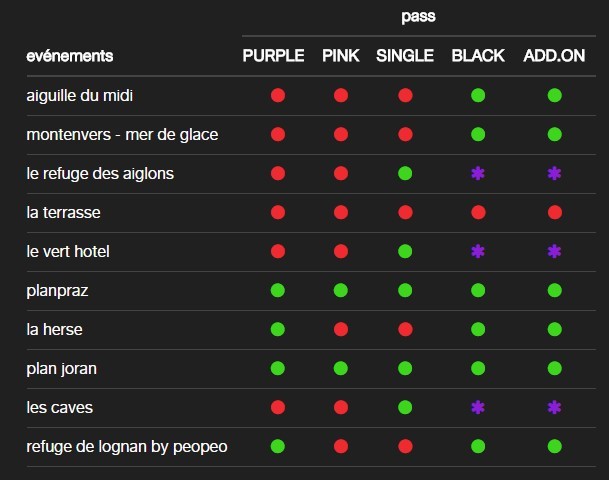Click the red dot for aiguille du midi PURPLE
The width and height of the screenshot is (609, 480).
point(278,95)
